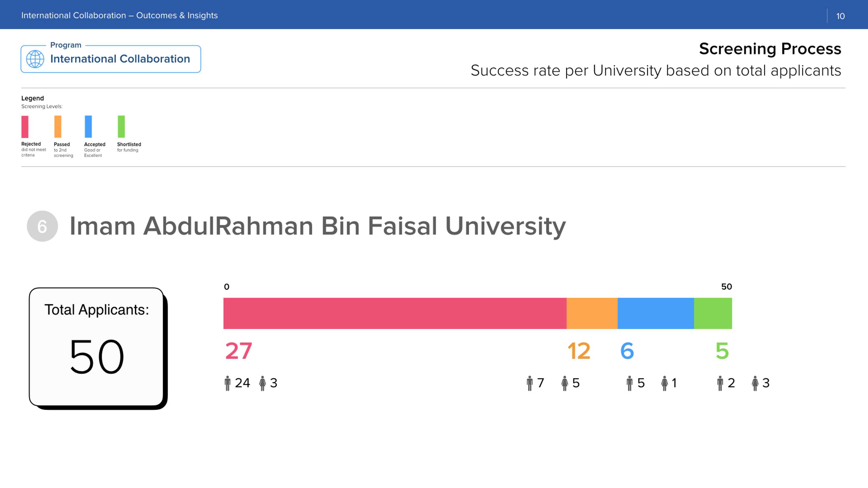The height and width of the screenshot is (488, 868).
Task: Click the female icon beside rejected 3
Action: [x=262, y=383]
